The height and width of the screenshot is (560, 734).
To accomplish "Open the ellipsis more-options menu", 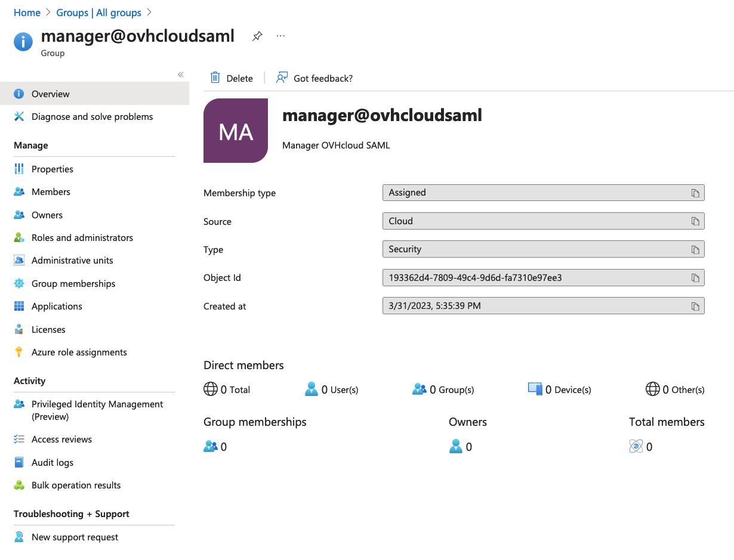I will (280, 36).
